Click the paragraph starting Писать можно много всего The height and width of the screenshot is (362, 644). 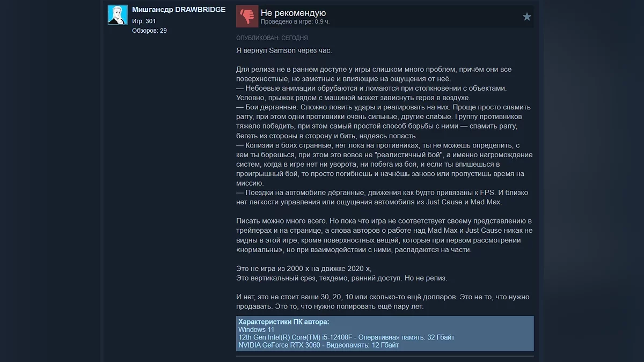pyautogui.click(x=384, y=235)
